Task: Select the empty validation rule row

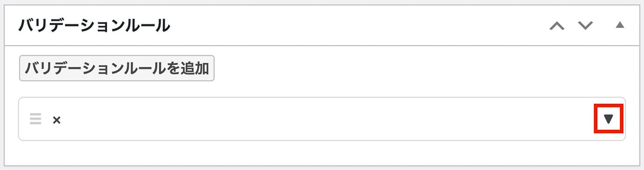Action: [322, 119]
